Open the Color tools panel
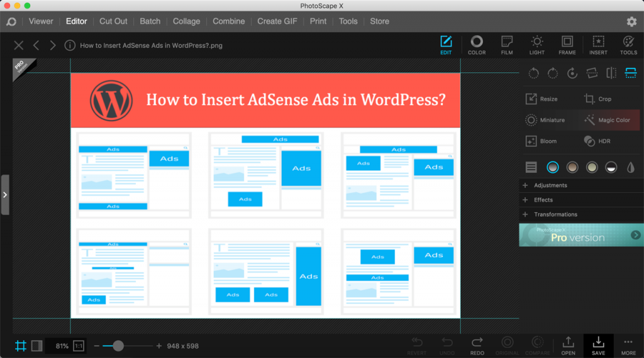The height and width of the screenshot is (358, 644). tap(477, 45)
